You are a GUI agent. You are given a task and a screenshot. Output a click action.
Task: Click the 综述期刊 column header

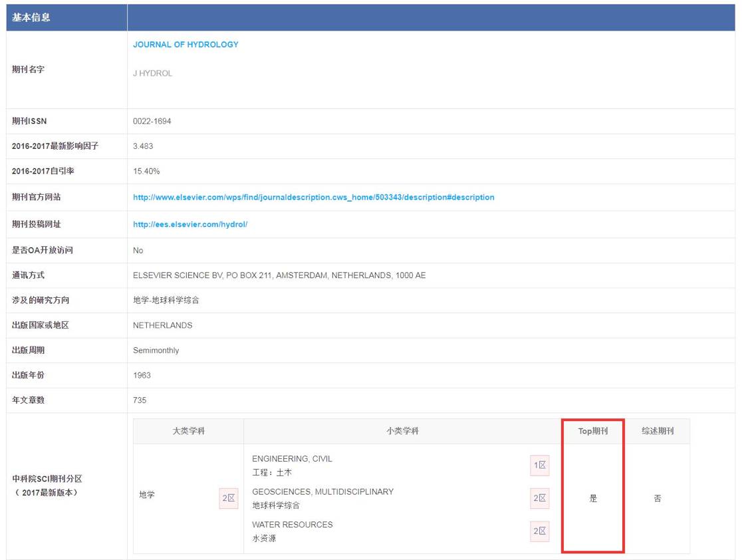658,431
